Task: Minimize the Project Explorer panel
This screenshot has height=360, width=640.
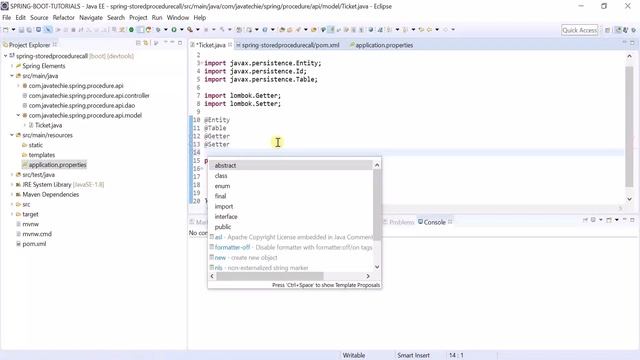Action: click(x=172, y=42)
